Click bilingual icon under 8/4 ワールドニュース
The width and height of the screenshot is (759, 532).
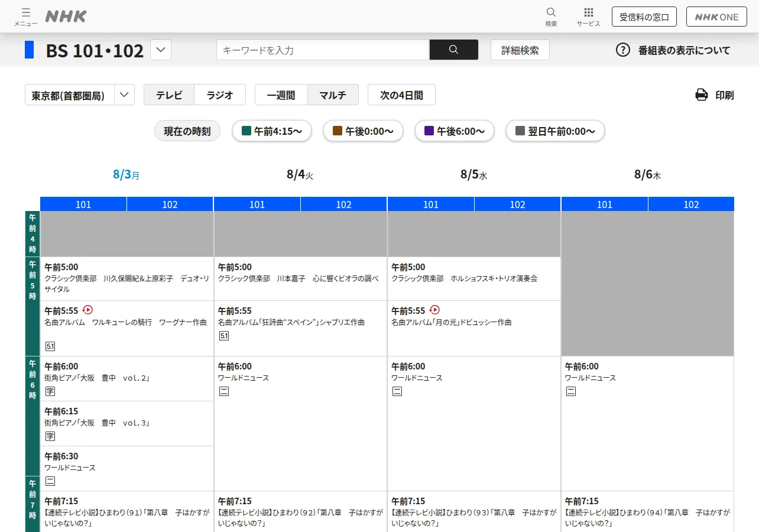pyautogui.click(x=224, y=391)
